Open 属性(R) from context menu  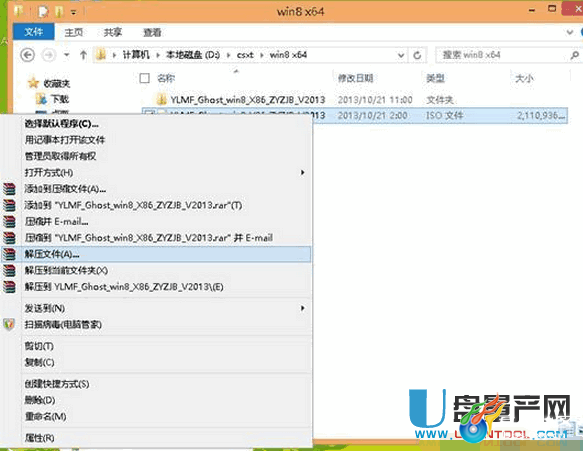(x=39, y=438)
